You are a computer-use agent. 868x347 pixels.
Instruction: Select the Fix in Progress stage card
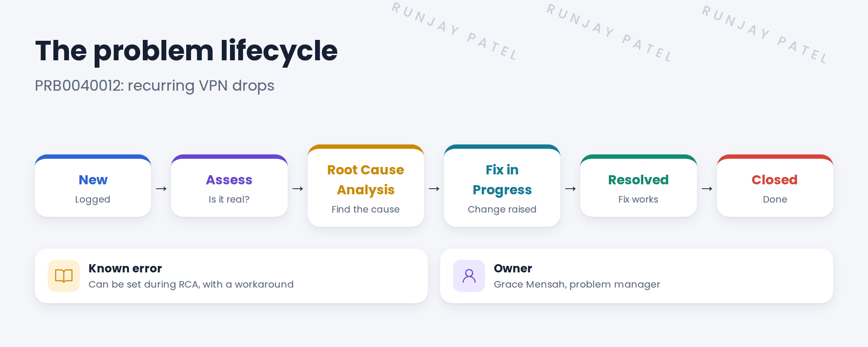pos(502,186)
